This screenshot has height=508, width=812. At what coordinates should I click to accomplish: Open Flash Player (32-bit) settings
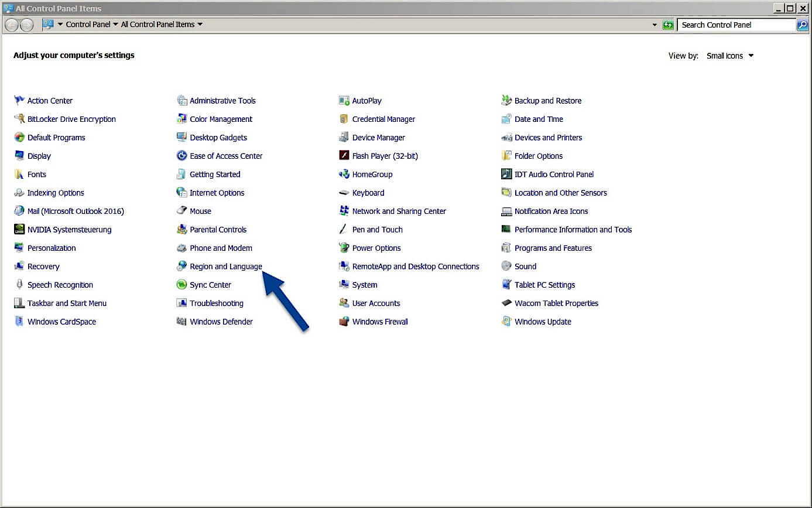pyautogui.click(x=385, y=155)
